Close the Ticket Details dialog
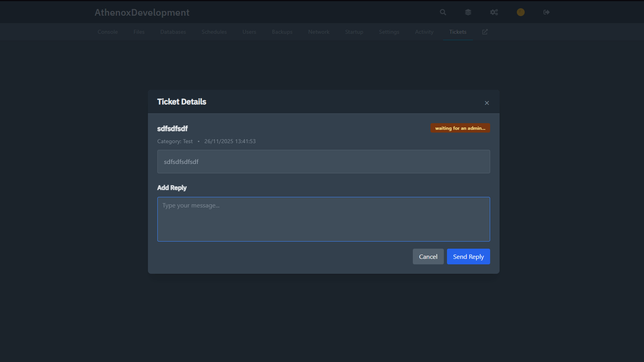 (487, 103)
